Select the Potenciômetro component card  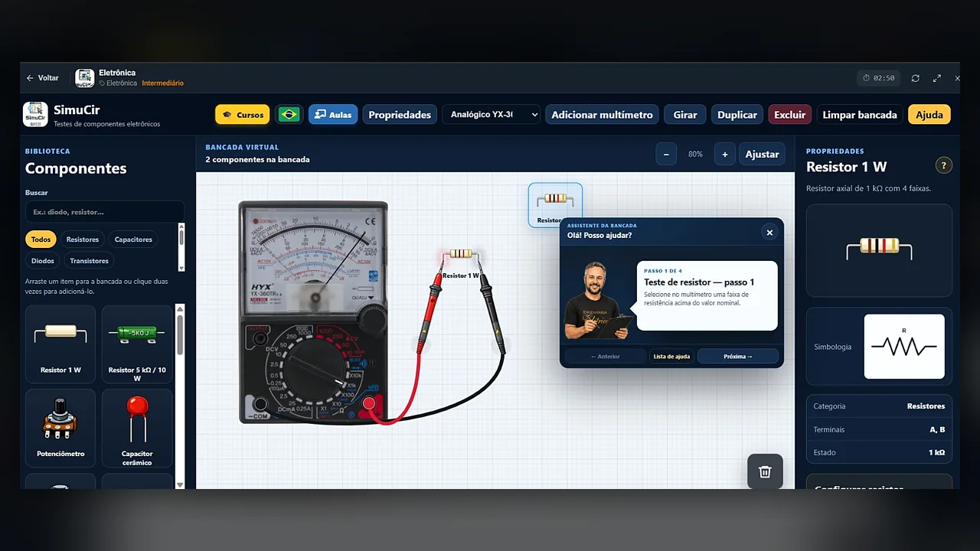pos(60,429)
